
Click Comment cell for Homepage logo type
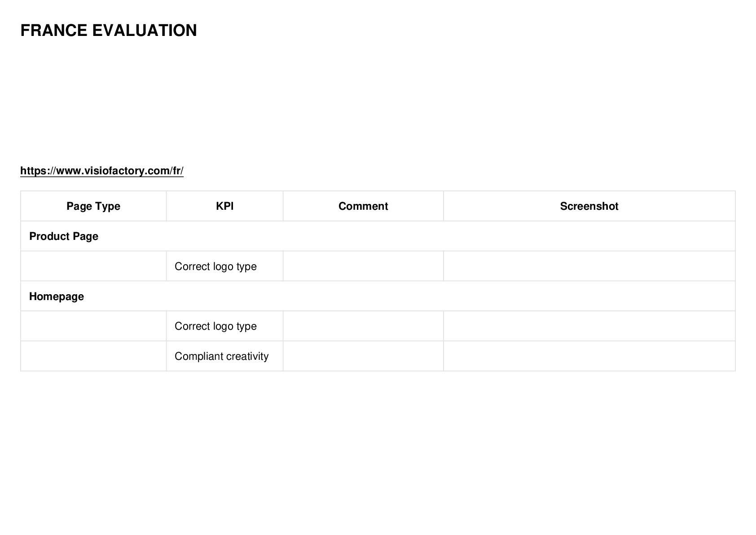pyautogui.click(x=363, y=326)
